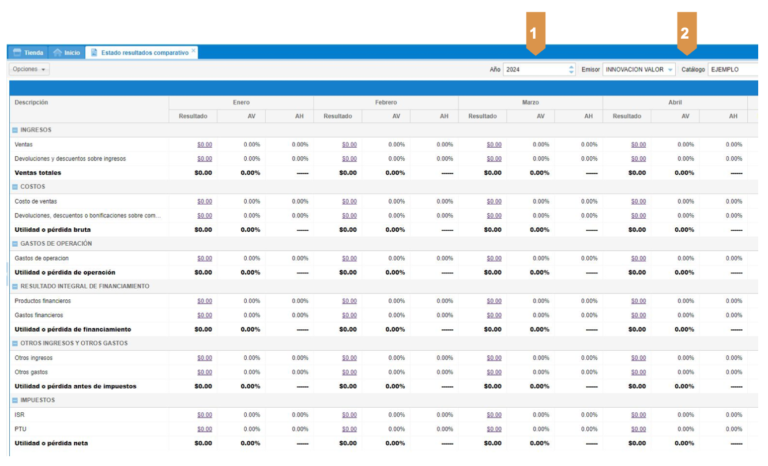Open Ventas result amount for Enero
Screen dimensions: 768x466
coord(204,145)
